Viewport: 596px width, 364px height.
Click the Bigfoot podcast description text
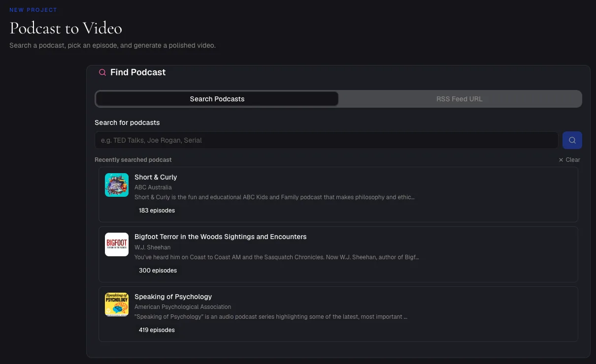pos(277,257)
